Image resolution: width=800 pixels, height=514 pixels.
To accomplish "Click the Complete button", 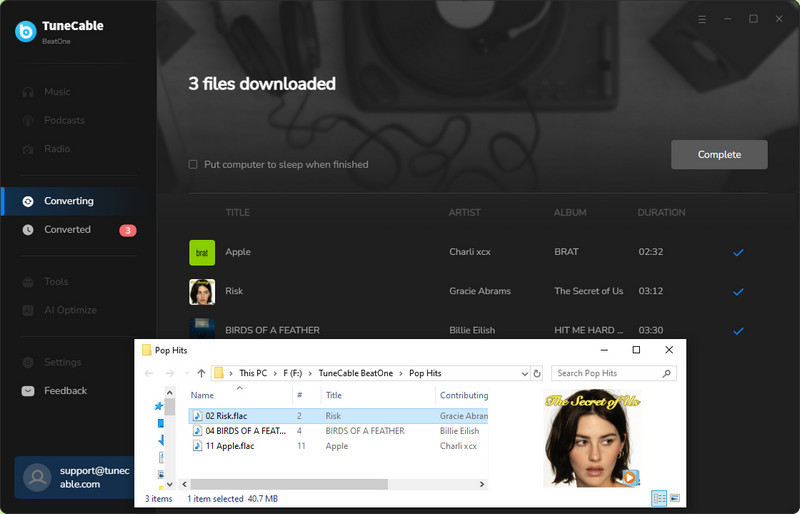I will click(719, 155).
